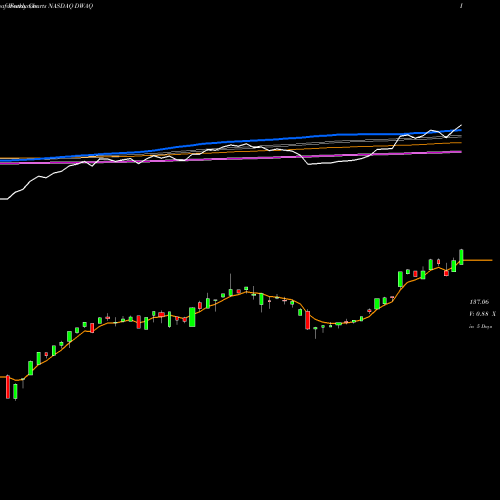Click the tallest-wick candlestick at the mid-chart peak
The width and height of the screenshot is (500, 500).
(230, 285)
